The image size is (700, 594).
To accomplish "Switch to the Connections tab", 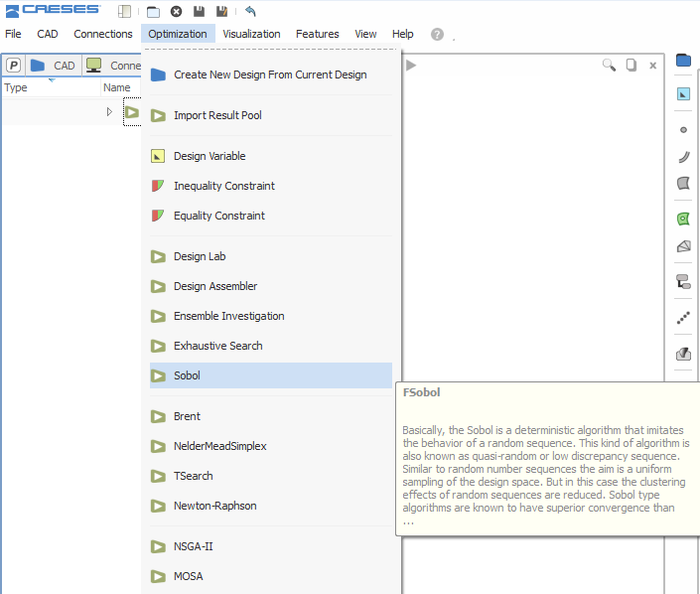I will 112,66.
